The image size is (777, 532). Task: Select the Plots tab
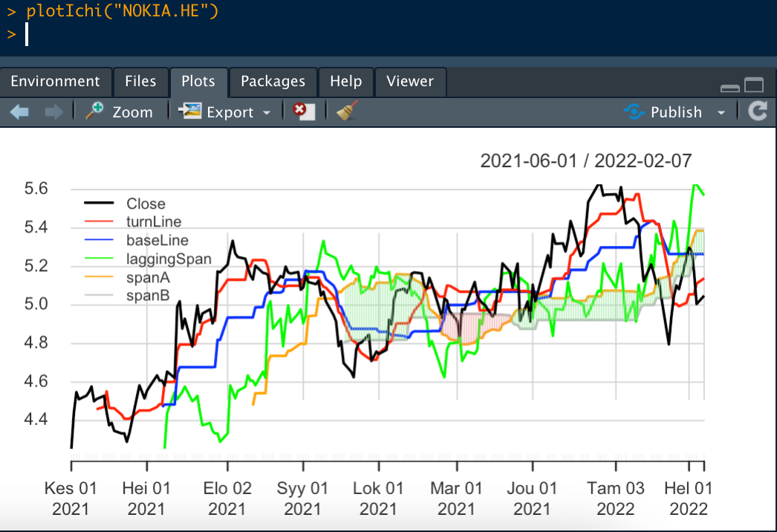click(198, 81)
